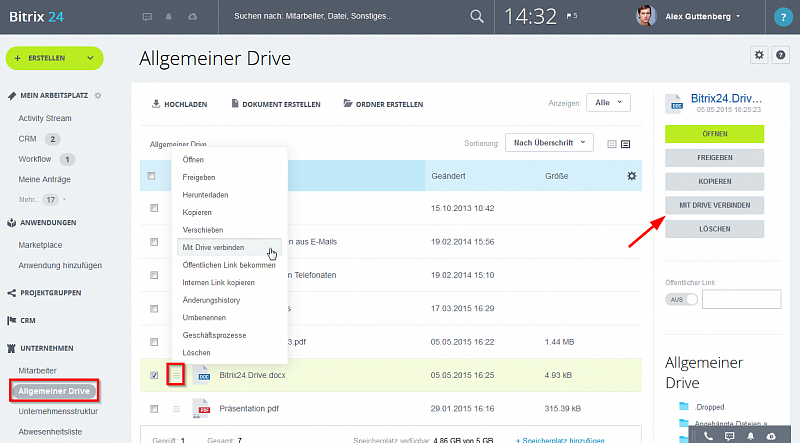Image resolution: width=800 pixels, height=443 pixels.
Task: Switch to list view icon
Action: (626, 144)
